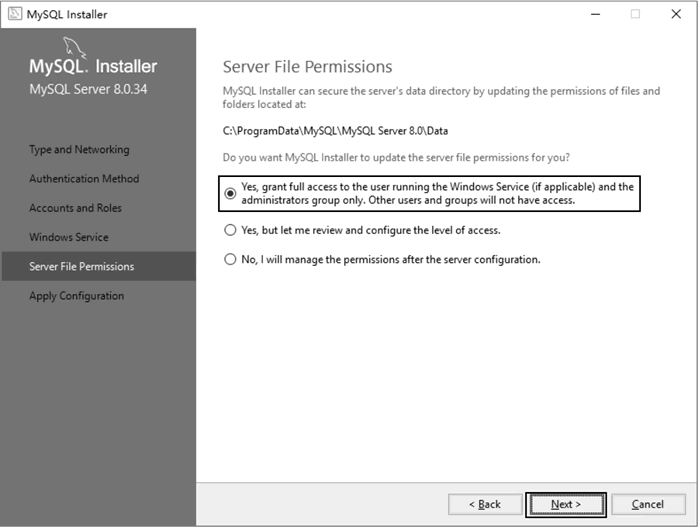Click the Server File Permissions heading
Viewport: 700px width, 529px height.
[x=308, y=67]
